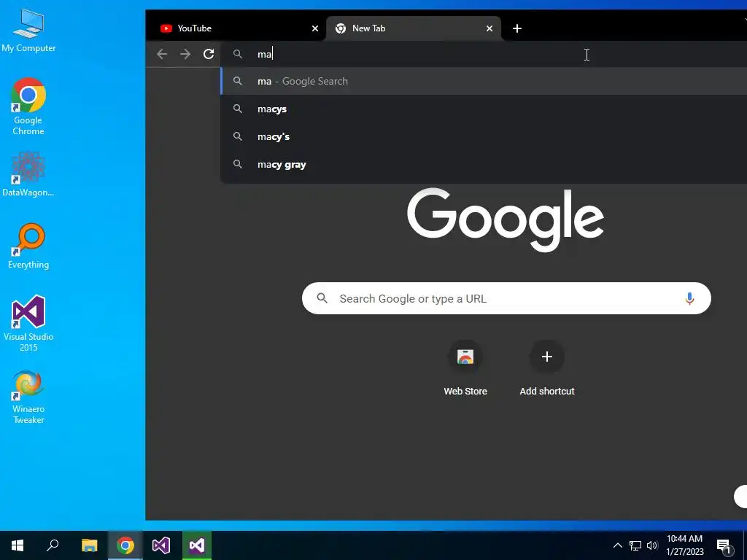Click the Add shortcut button
Image resolution: width=747 pixels, height=560 pixels.
pos(547,368)
